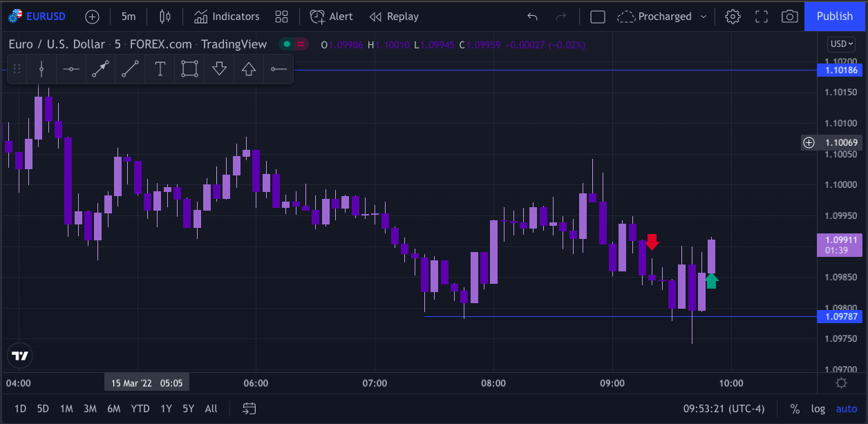Select the Vertical Line tool
The image size is (868, 424).
(41, 69)
